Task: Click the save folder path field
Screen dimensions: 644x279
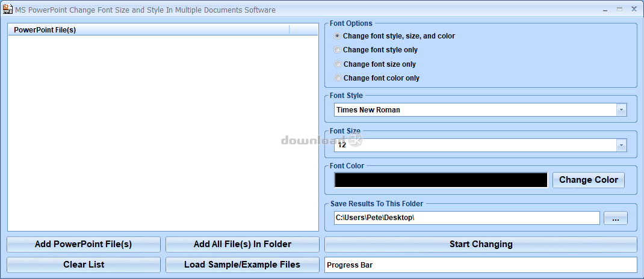Action: tap(467, 218)
